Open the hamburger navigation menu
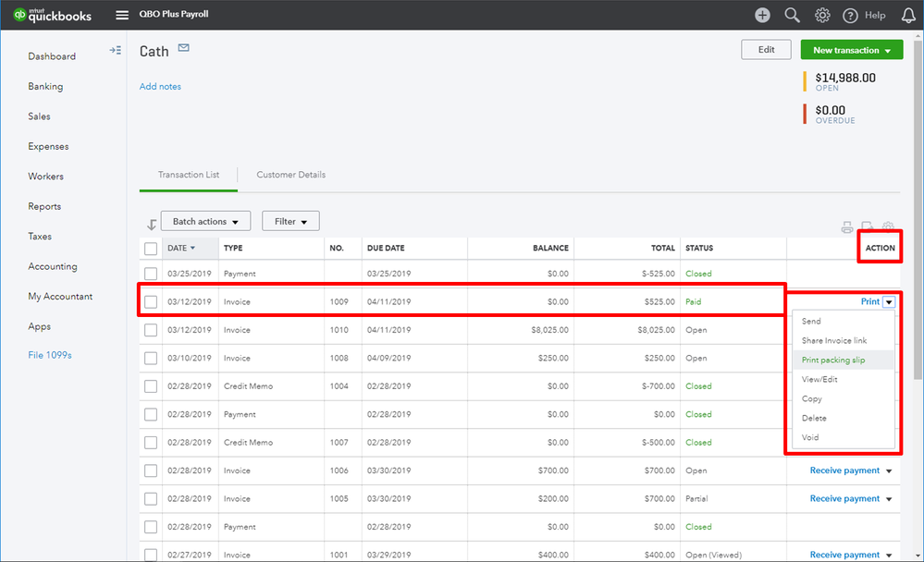Viewport: 924px width, 562px height. 122,15
